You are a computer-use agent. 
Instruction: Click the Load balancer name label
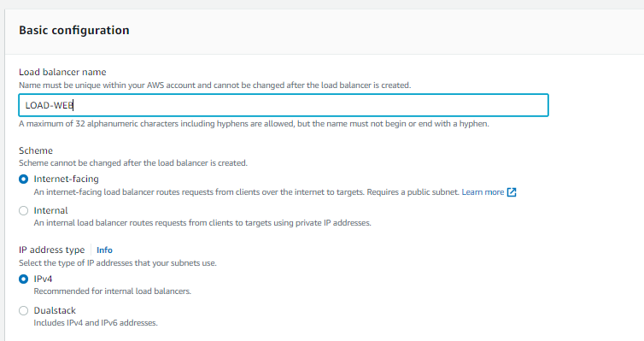click(62, 72)
